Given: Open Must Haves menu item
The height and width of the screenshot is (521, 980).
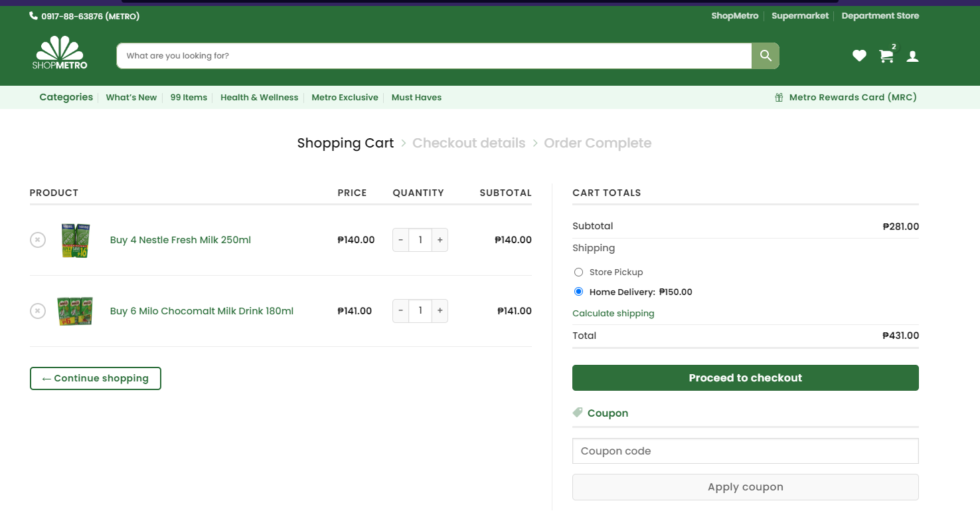Looking at the screenshot, I should pos(416,97).
